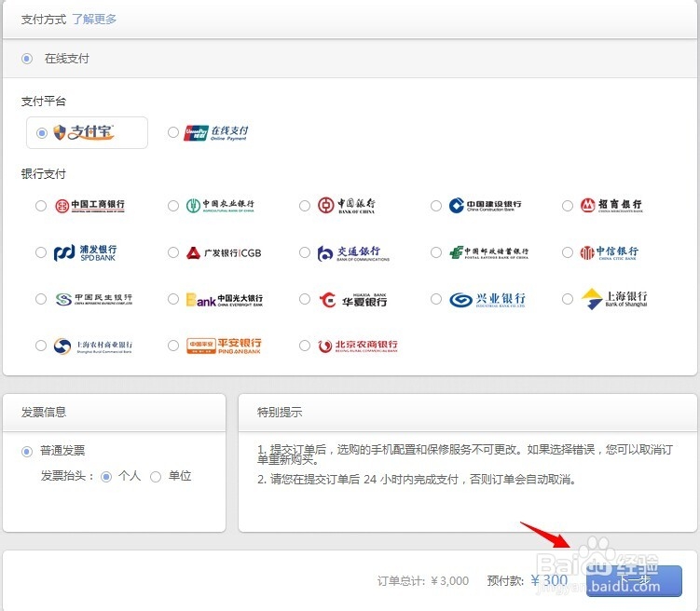Image resolution: width=700 pixels, height=611 pixels.
Task: Choose the 招商银行 radio button
Action: point(568,206)
